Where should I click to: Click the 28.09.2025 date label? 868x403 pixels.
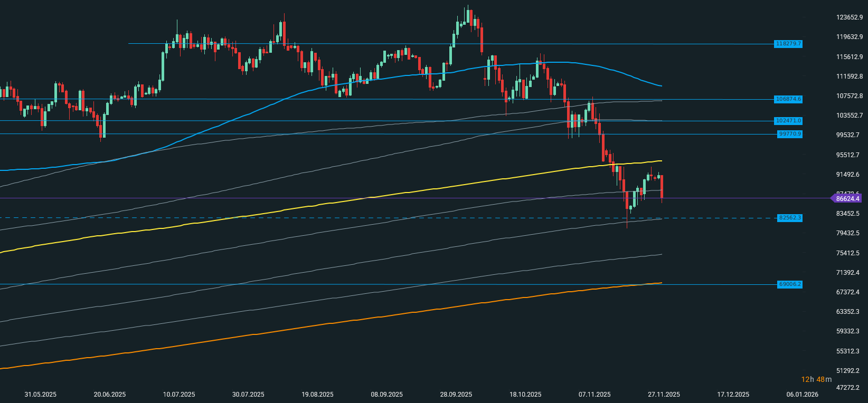(x=456, y=395)
